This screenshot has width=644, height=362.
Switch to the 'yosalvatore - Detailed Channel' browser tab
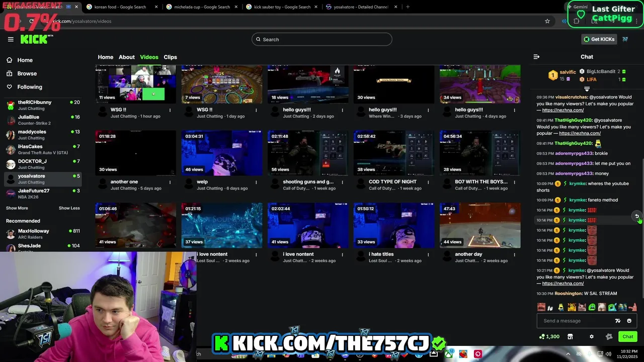coord(361,7)
